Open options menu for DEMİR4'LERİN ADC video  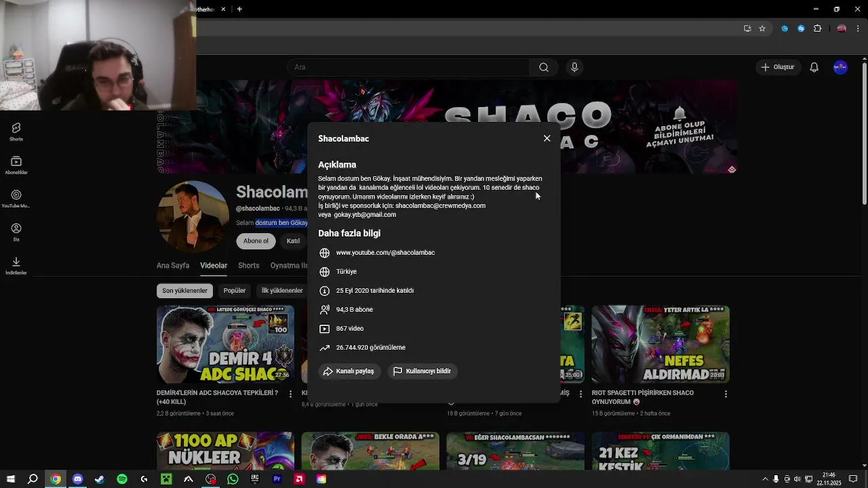[290, 394]
